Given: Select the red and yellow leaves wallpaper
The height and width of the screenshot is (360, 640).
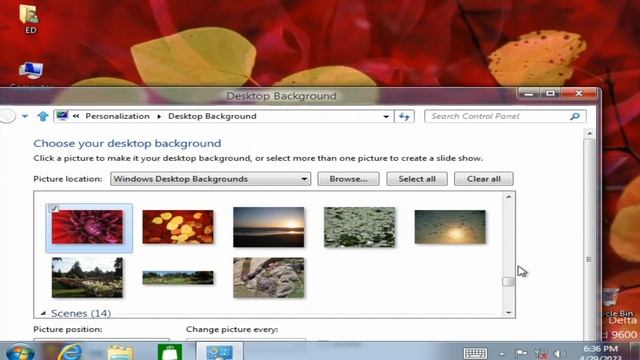Looking at the screenshot, I should [x=178, y=227].
